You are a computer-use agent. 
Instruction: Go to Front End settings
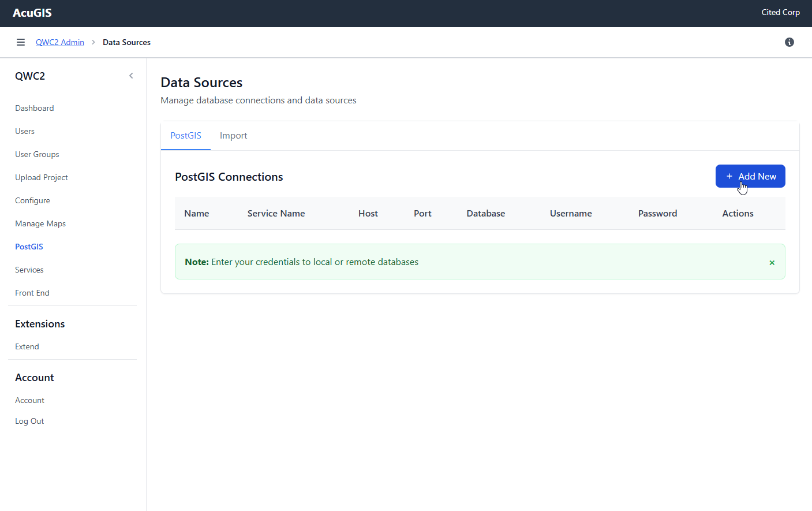32,293
